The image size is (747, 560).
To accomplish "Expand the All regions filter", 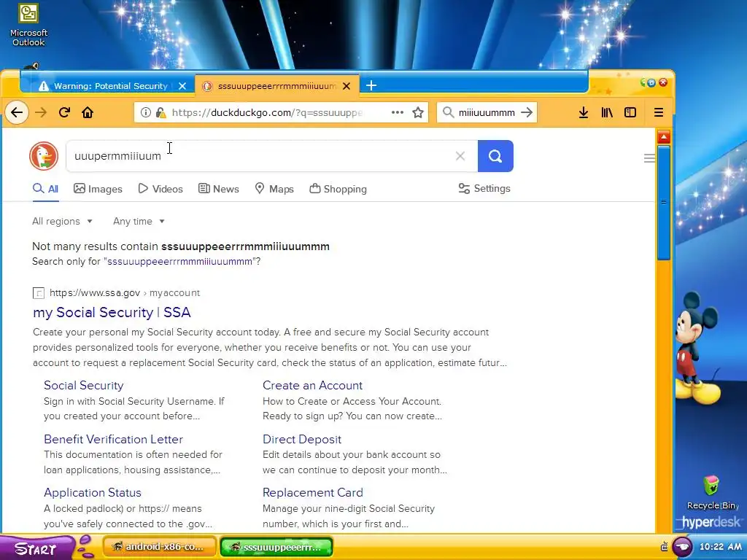I will click(63, 222).
